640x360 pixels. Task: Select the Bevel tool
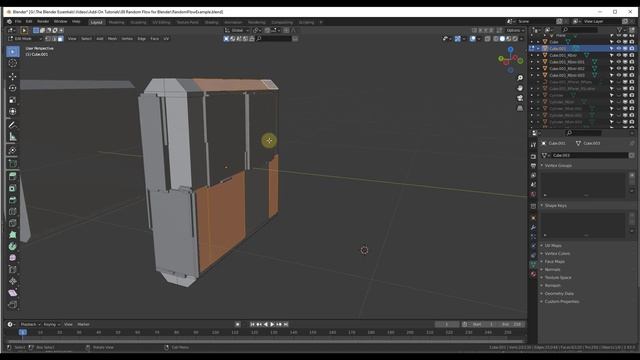13,200
